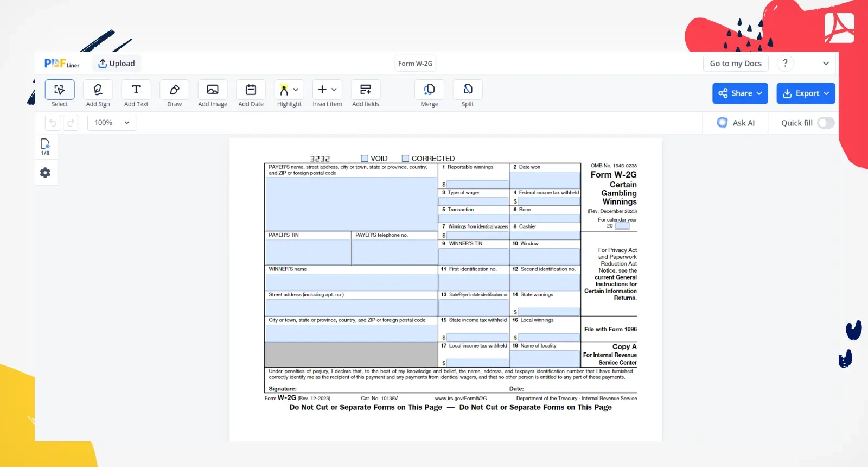The image size is (868, 467).
Task: Open the help question mark
Action: pyautogui.click(x=785, y=64)
